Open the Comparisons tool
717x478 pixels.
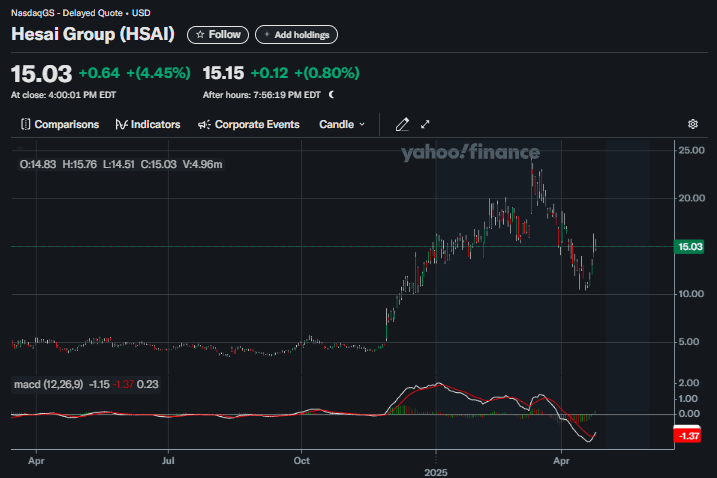[x=59, y=125]
